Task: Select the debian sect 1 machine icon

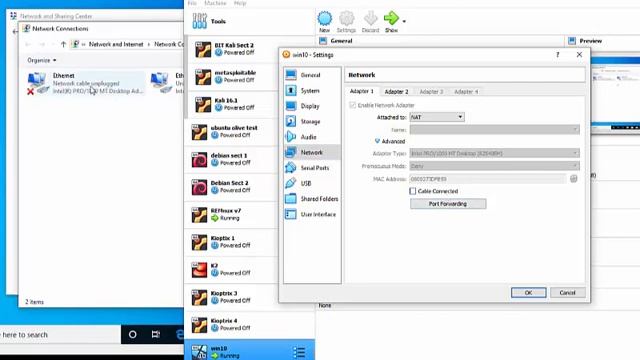Action: [x=199, y=159]
